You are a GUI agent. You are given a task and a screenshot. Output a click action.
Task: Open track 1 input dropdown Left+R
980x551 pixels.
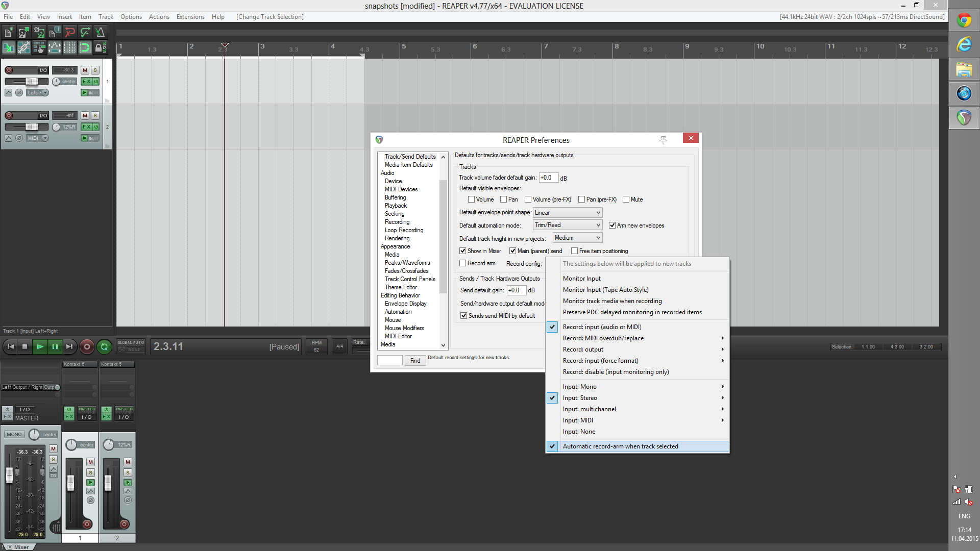(38, 93)
